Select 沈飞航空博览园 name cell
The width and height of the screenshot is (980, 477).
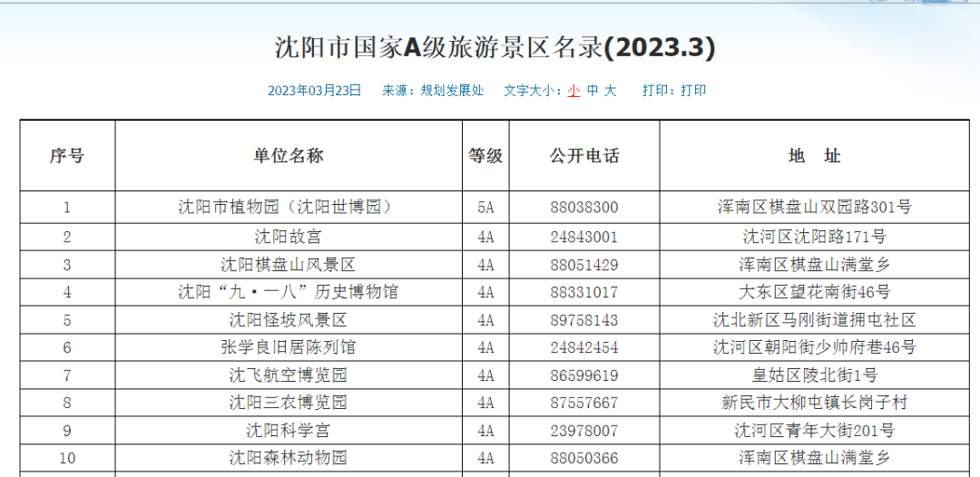tap(289, 375)
